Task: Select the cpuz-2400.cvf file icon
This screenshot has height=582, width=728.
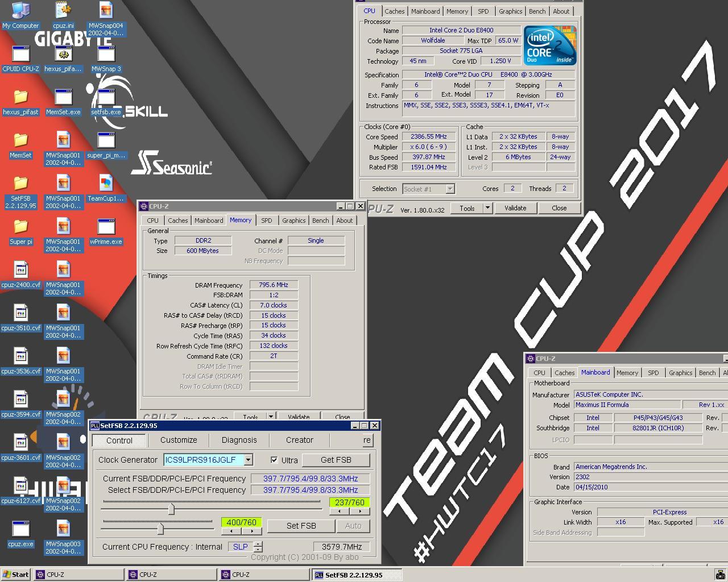Action: click(20, 275)
